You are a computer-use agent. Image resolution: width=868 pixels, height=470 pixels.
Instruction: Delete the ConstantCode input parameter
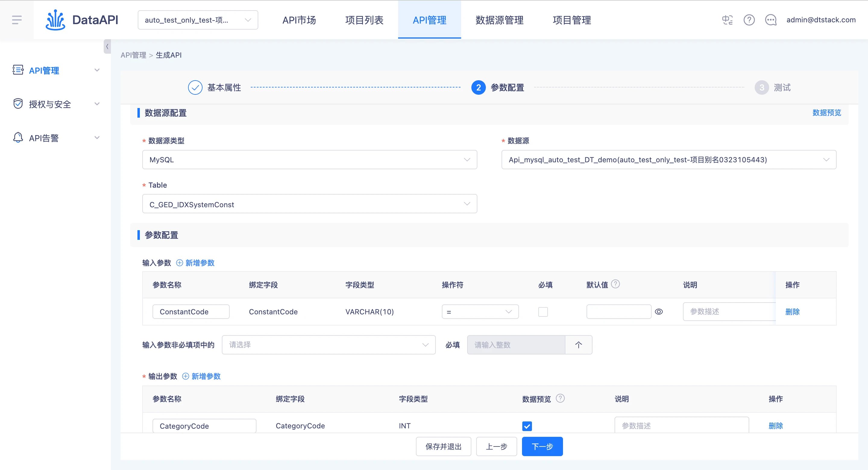[792, 312]
